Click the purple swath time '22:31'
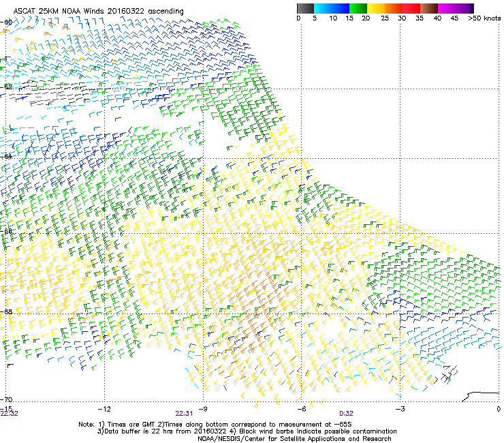This screenshot has height=443, width=504. tap(184, 414)
